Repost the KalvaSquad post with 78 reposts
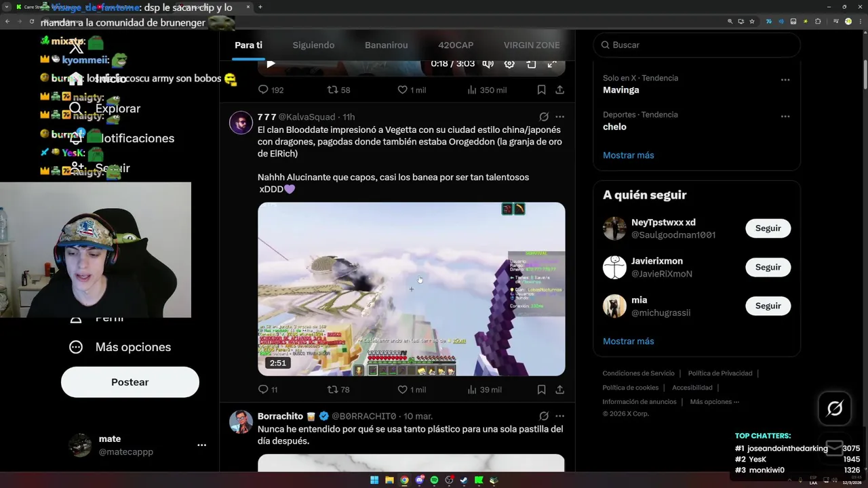 338,389
